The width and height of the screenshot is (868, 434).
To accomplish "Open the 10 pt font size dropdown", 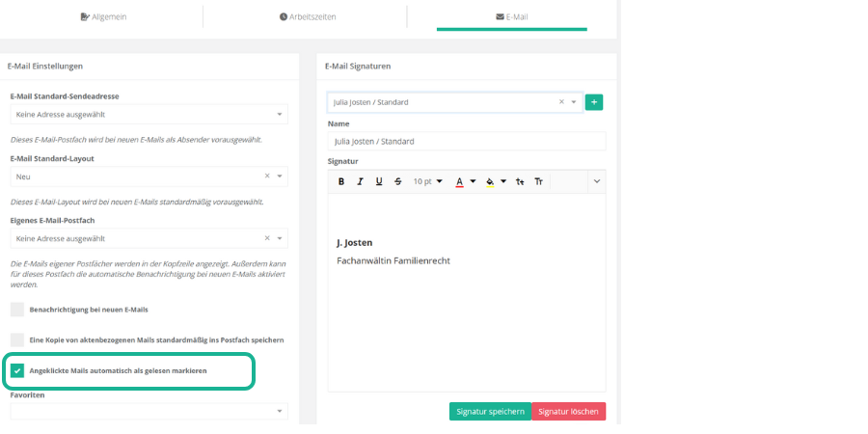I will 427,181.
